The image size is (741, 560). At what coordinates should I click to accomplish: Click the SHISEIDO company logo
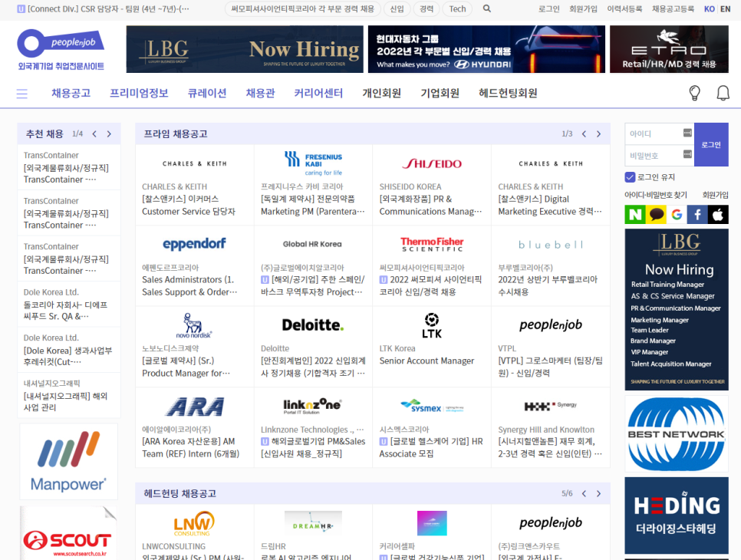(431, 163)
